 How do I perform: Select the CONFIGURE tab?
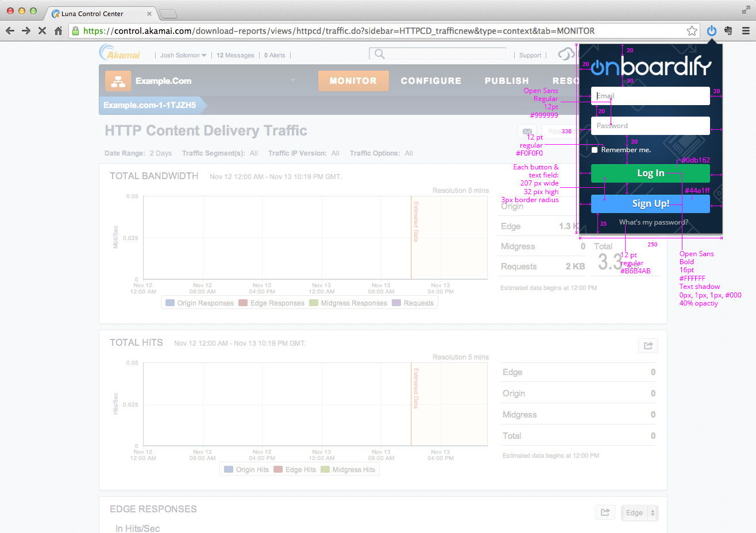tap(431, 81)
